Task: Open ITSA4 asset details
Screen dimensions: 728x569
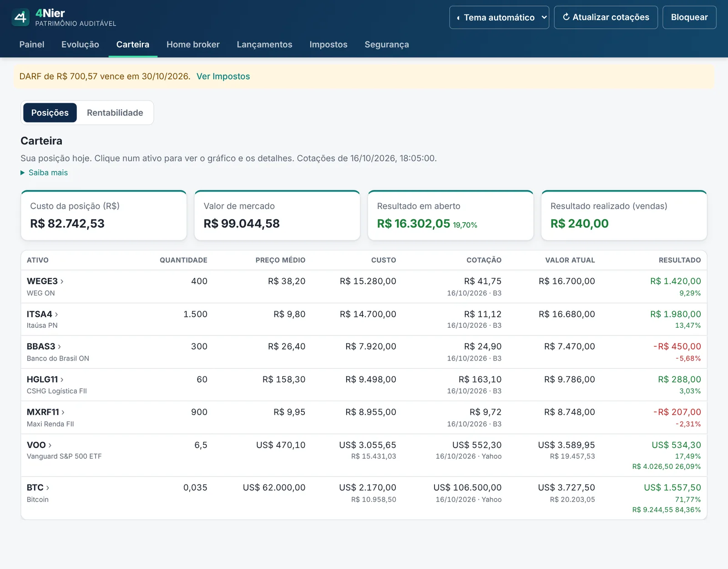Action: [42, 314]
